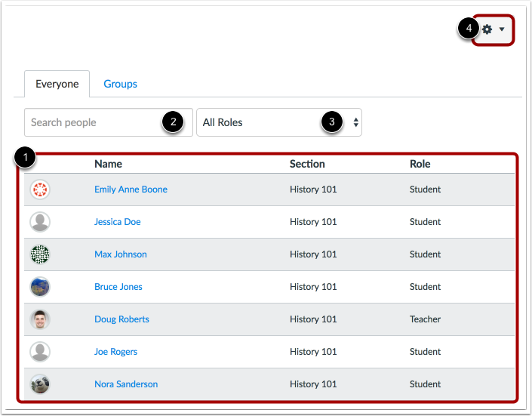532x416 pixels.
Task: Click Doug Roberts's photo avatar
Action: [40, 319]
